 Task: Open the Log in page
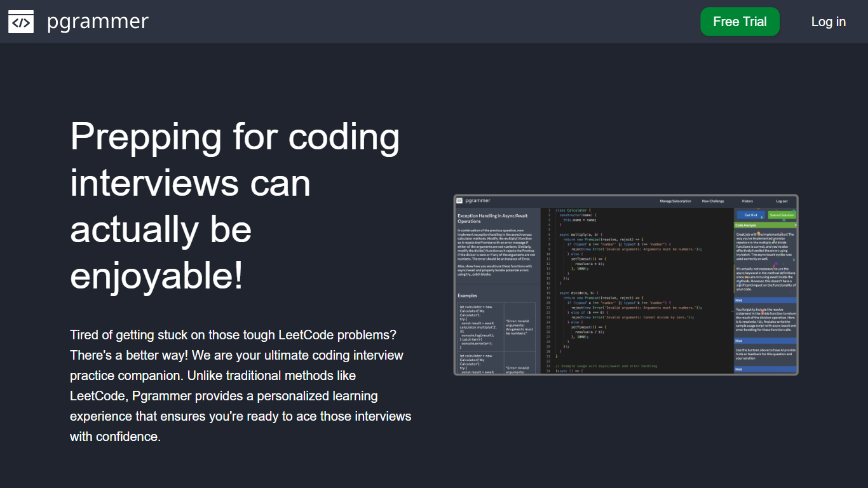tap(828, 22)
